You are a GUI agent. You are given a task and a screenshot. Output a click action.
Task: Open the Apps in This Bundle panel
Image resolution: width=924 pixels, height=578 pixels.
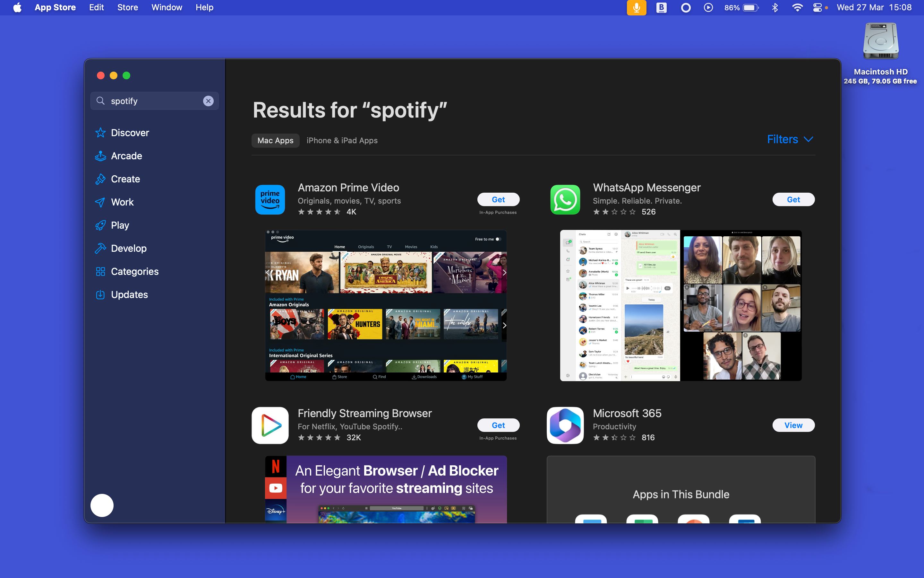681,489
